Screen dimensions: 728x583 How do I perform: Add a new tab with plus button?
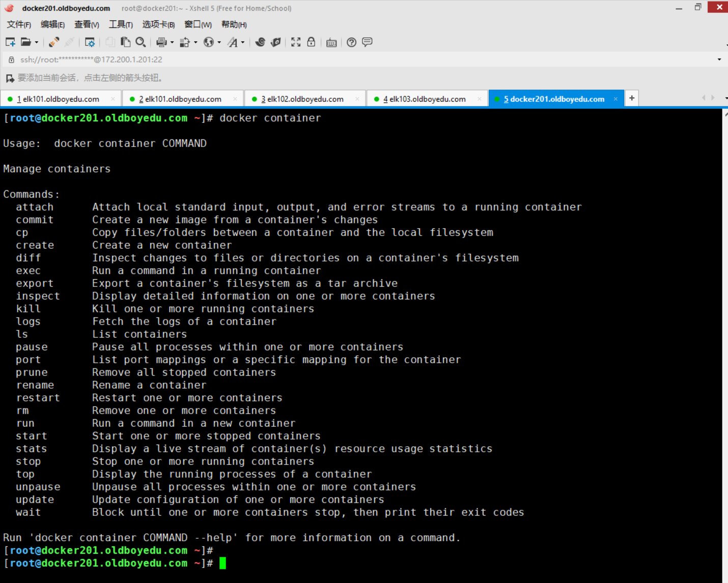(632, 98)
